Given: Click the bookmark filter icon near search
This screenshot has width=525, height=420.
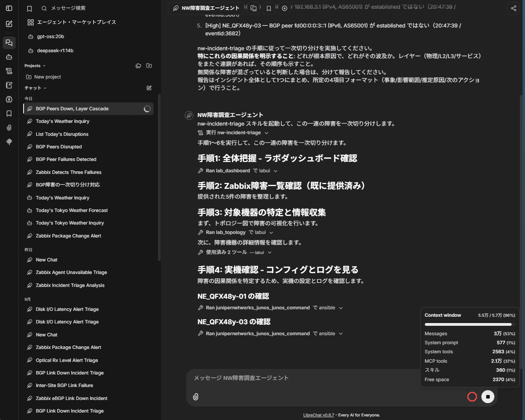Looking at the screenshot, I should pos(29,8).
